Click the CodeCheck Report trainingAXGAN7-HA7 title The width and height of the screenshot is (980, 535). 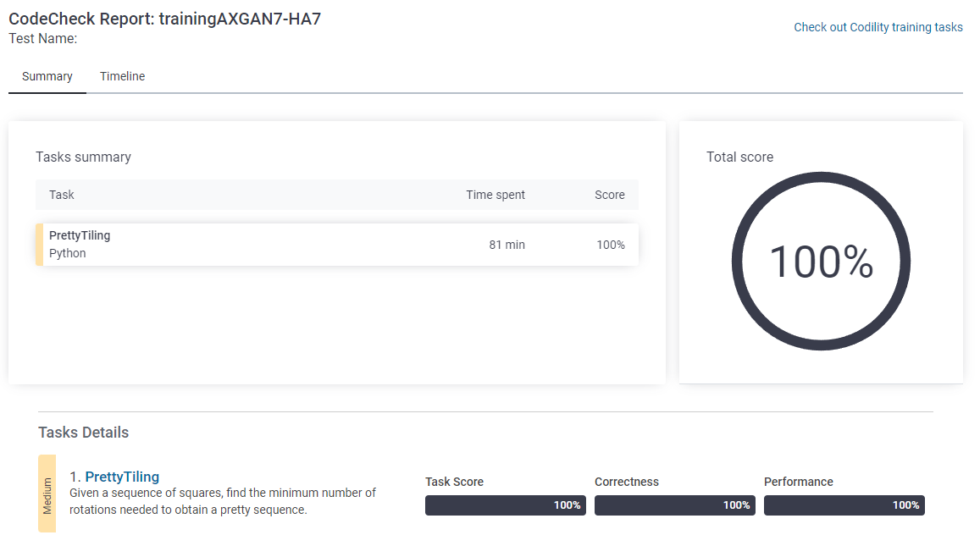coord(165,19)
